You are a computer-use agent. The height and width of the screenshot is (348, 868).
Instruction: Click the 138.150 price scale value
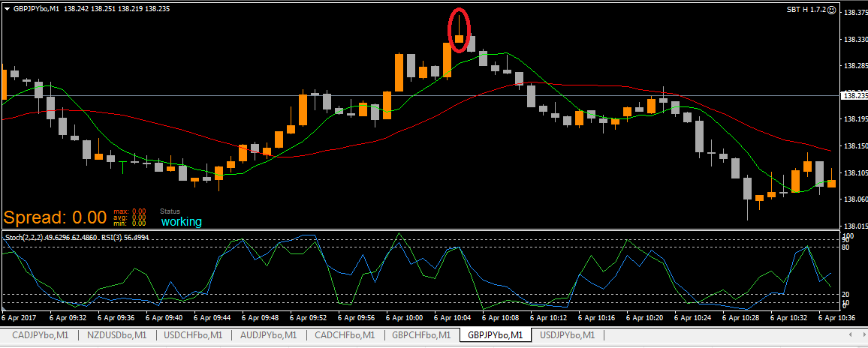[854, 146]
